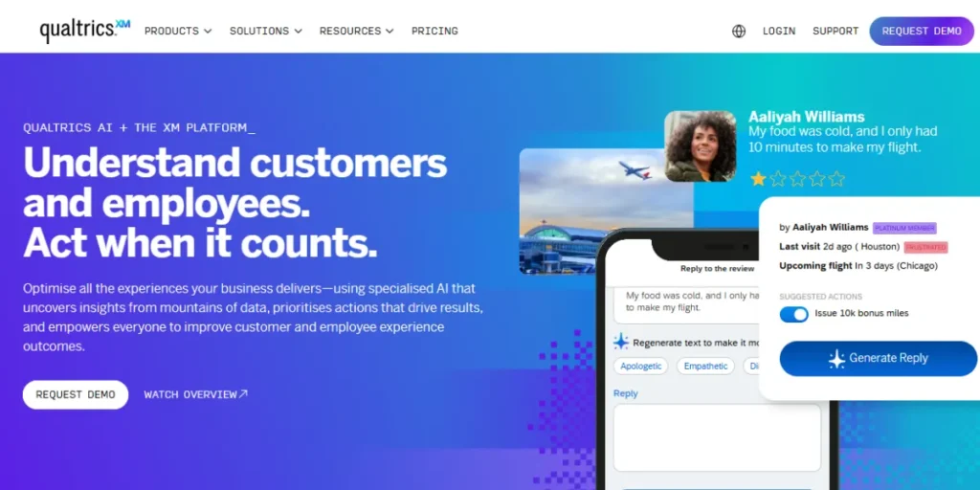Open the Pricing menu item
980x490 pixels.
434,31
